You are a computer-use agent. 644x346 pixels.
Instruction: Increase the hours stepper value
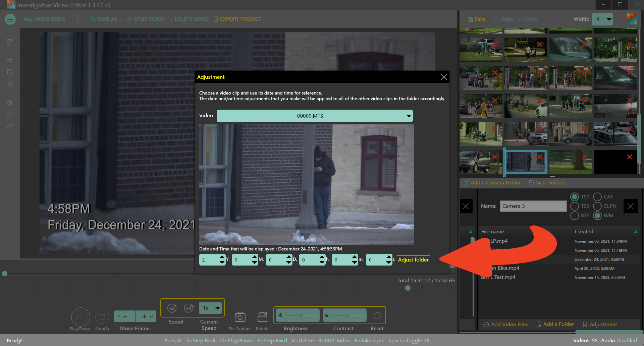click(322, 257)
